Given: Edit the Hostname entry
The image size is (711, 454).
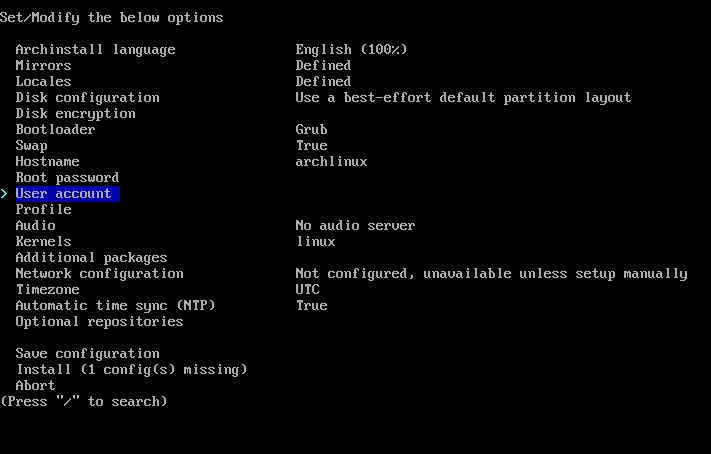Looking at the screenshot, I should [48, 161].
